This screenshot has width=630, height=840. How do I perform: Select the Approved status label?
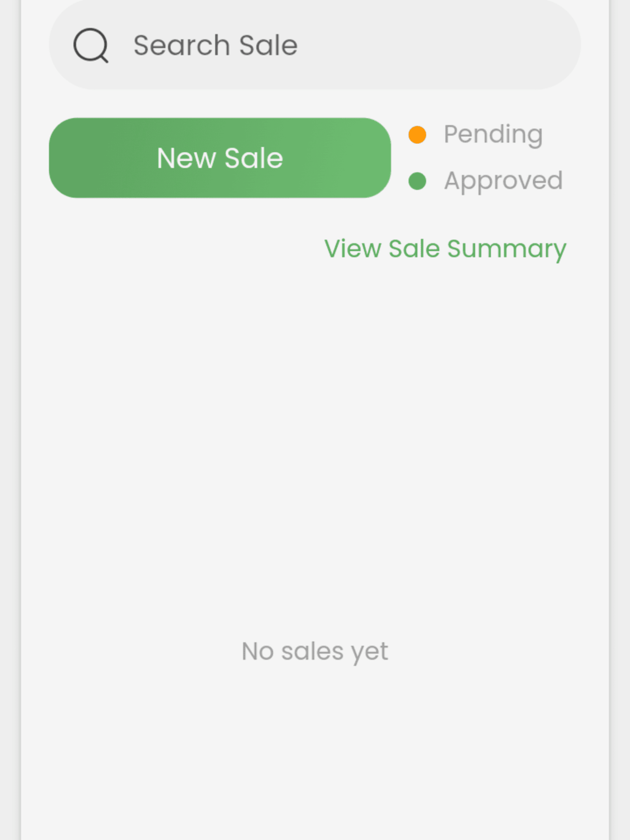pyautogui.click(x=503, y=181)
